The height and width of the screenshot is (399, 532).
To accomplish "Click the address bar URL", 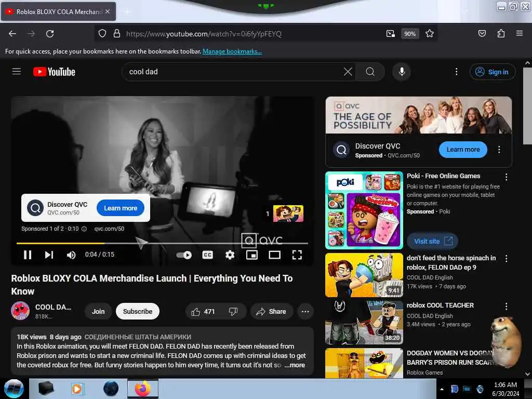I will coord(204,34).
